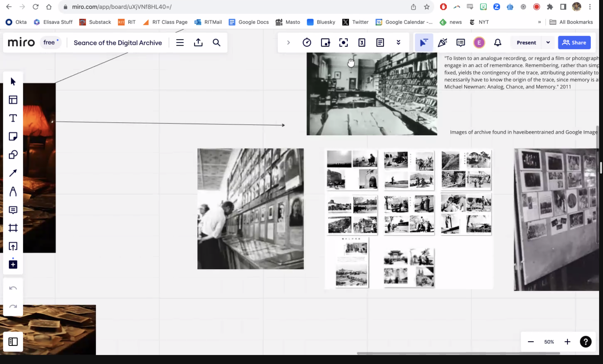This screenshot has width=603, height=364.
Task: Open the templates tool in sidebar
Action: (x=13, y=100)
